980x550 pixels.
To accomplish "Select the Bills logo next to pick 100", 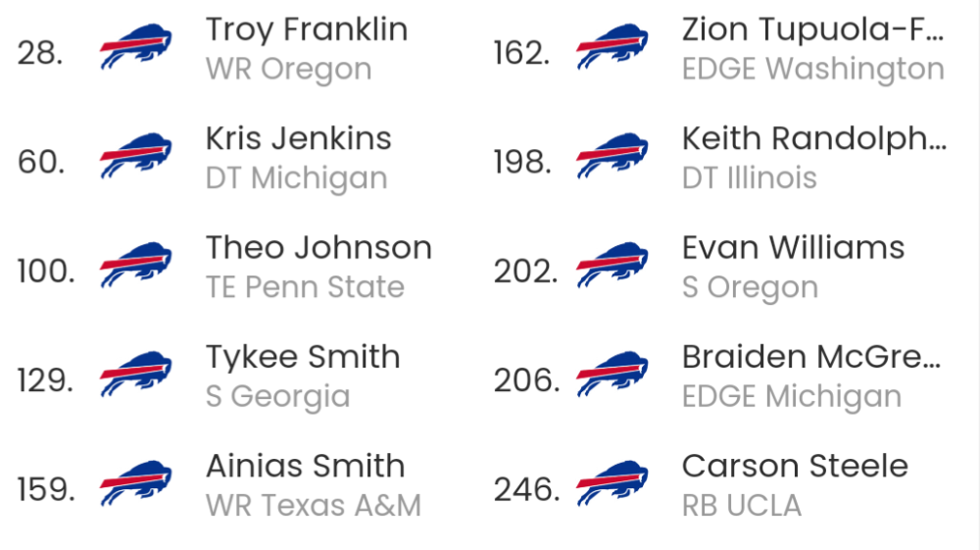I will coord(135,265).
